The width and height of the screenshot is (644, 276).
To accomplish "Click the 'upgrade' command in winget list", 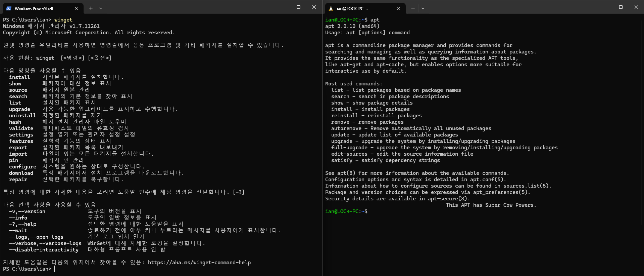I will click(19, 109).
